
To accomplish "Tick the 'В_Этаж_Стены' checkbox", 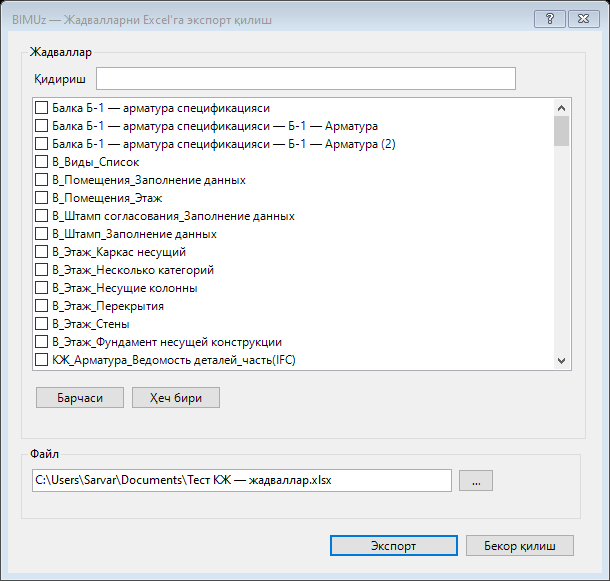I will (x=41, y=324).
